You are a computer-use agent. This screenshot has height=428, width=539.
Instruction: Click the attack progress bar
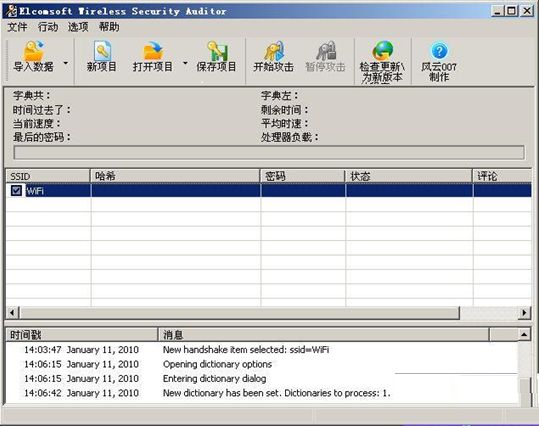pos(269,152)
